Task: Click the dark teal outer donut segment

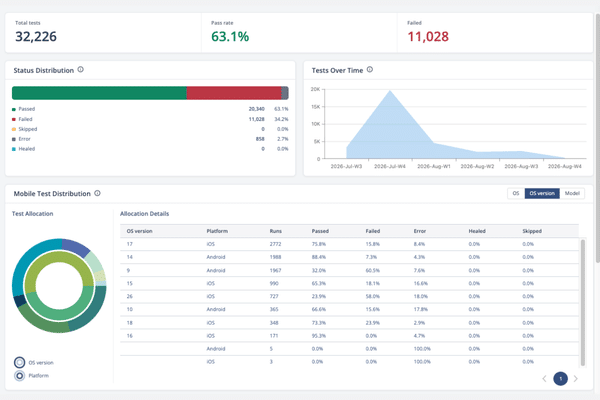Action: [92, 310]
